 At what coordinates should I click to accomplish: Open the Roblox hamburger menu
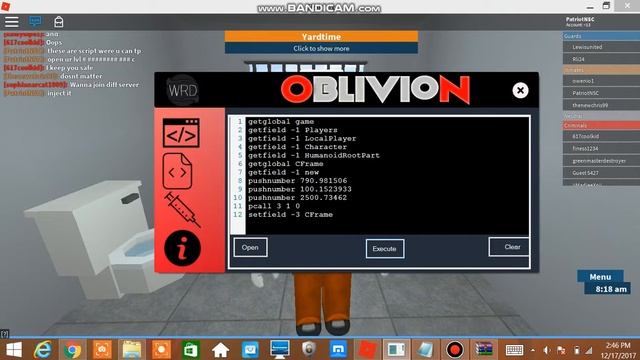point(11,22)
